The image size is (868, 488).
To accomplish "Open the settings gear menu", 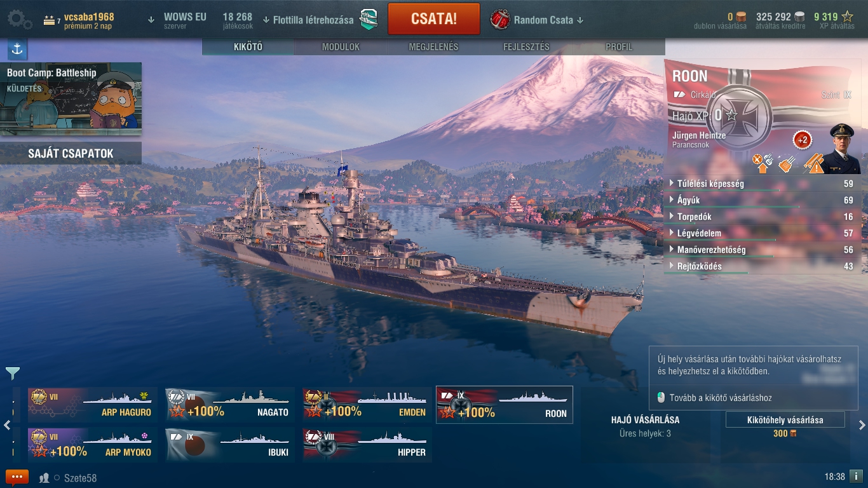I will 20,19.
